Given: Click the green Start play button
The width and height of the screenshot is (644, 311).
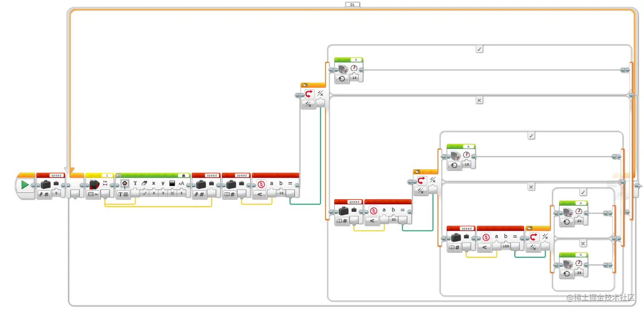Looking at the screenshot, I should (x=25, y=185).
